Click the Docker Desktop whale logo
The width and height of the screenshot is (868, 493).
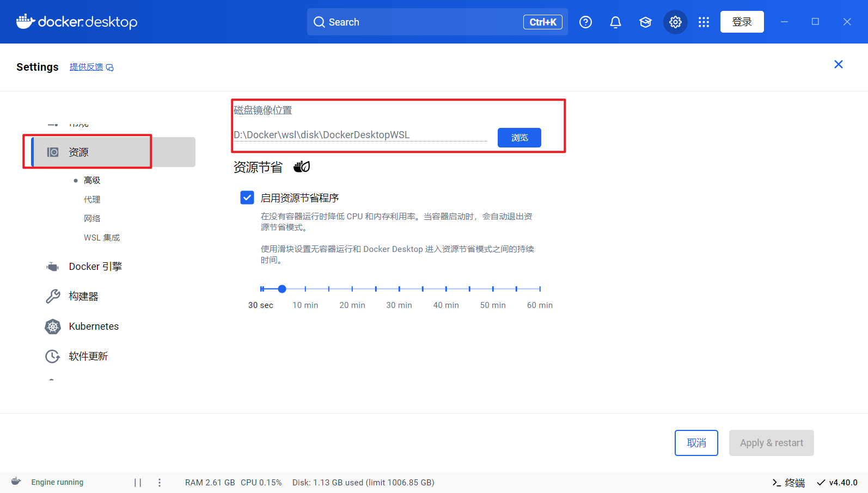tap(77, 22)
